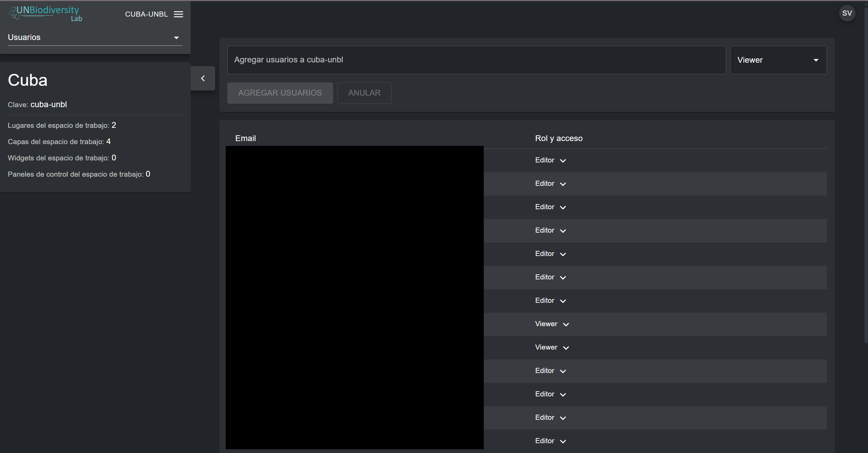Open the first Viewer role chevron in the list
Viewport: 868px width, 453px height.
point(566,324)
